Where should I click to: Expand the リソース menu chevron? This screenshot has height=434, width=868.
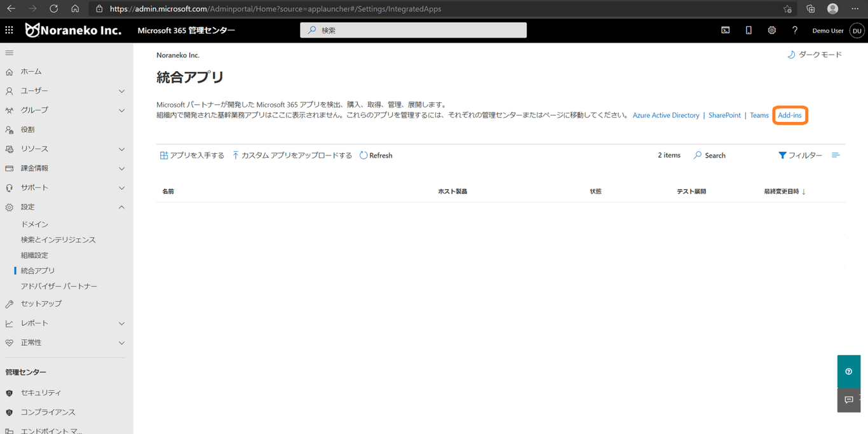click(x=121, y=149)
